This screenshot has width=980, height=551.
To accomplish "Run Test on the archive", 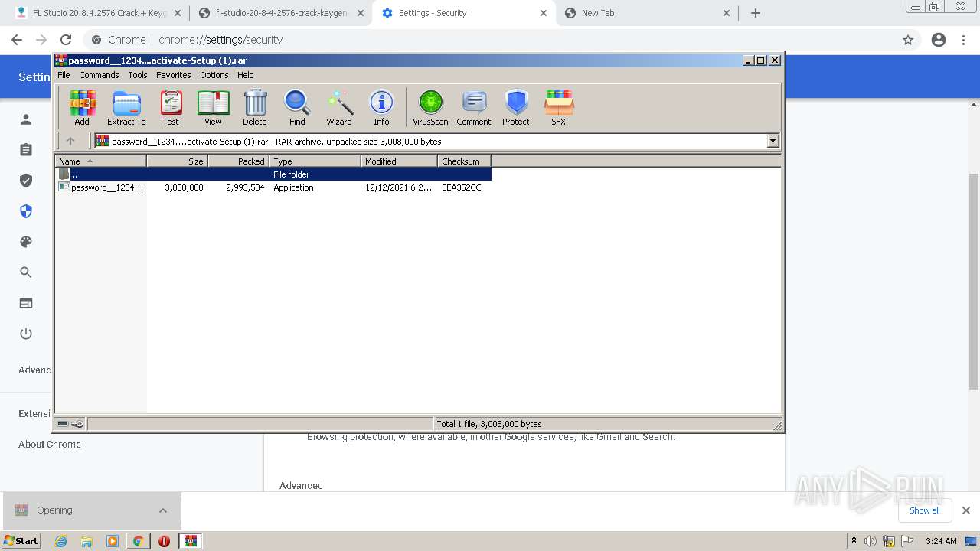I will (x=171, y=107).
